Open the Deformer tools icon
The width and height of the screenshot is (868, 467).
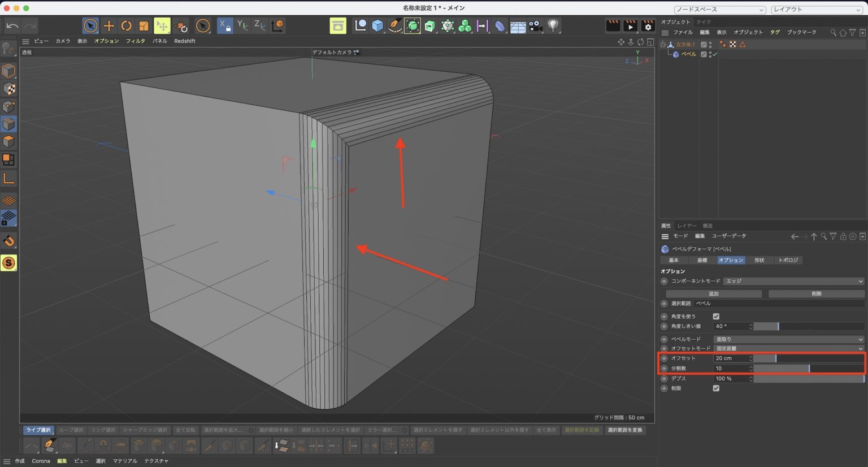point(446,25)
